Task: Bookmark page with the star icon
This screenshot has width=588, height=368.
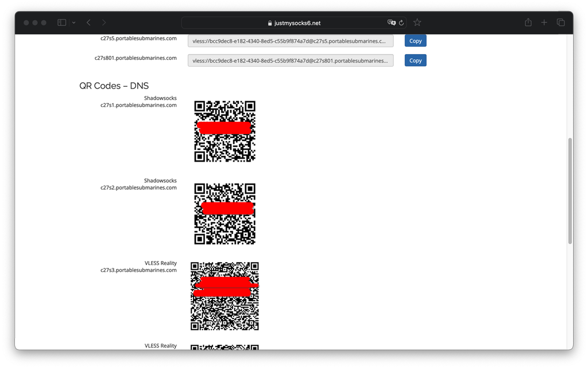Action: tap(417, 22)
